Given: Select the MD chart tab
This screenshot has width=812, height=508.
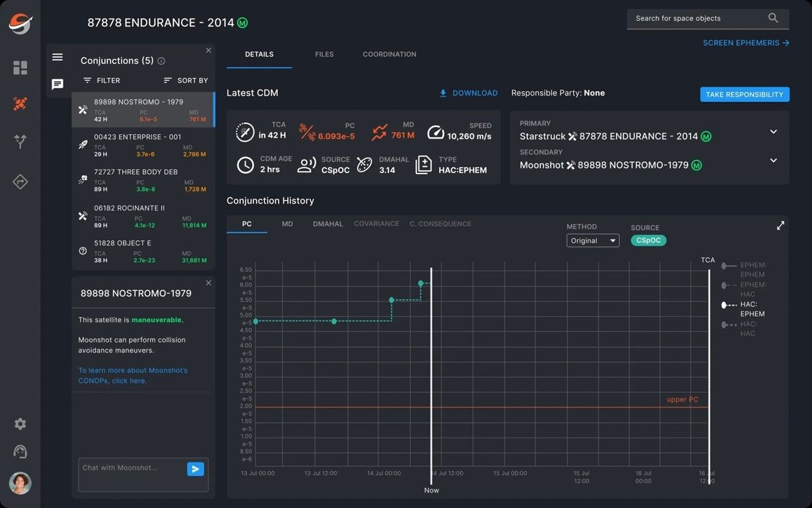Looking at the screenshot, I should point(287,224).
